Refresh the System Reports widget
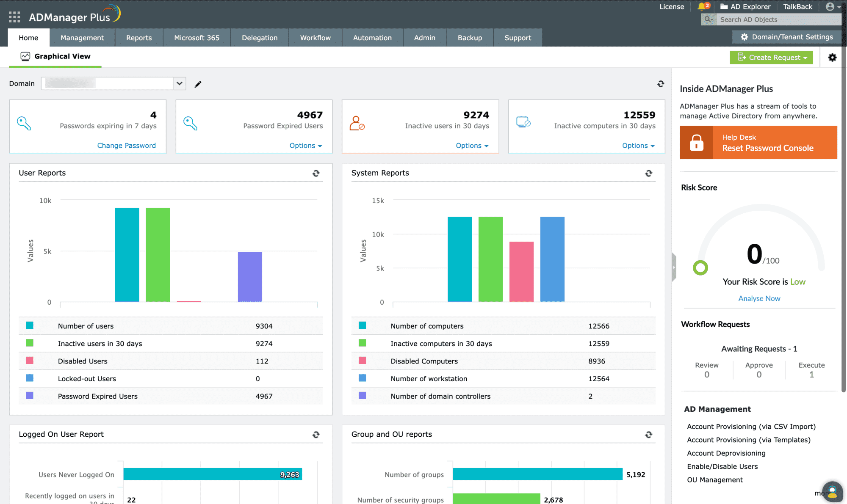Screen dimensions: 847x504 click(648, 173)
